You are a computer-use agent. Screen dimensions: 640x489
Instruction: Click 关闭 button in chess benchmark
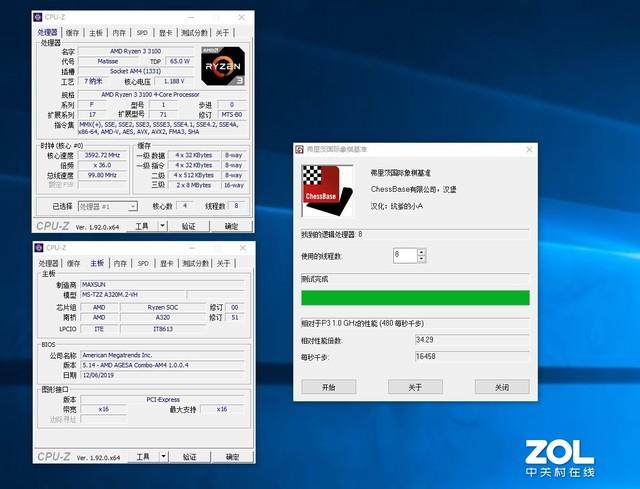(x=502, y=387)
